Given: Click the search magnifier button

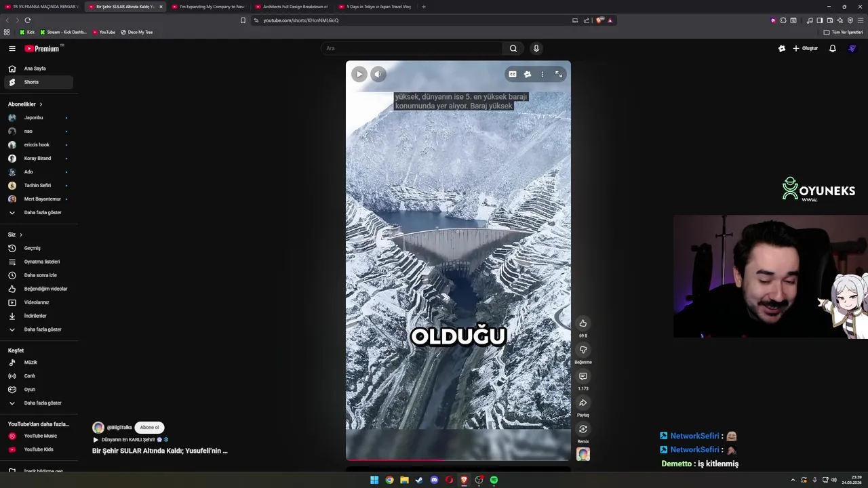Looking at the screenshot, I should pyautogui.click(x=513, y=48).
